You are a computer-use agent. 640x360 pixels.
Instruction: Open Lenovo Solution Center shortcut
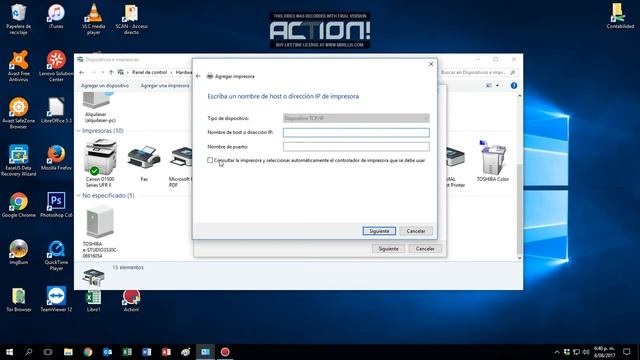tap(56, 66)
